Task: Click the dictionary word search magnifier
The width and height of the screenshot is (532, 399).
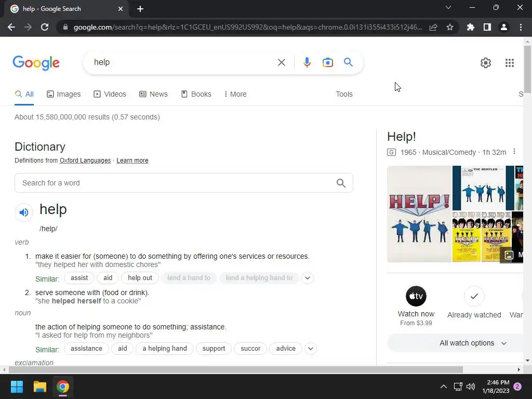Action: (x=341, y=183)
